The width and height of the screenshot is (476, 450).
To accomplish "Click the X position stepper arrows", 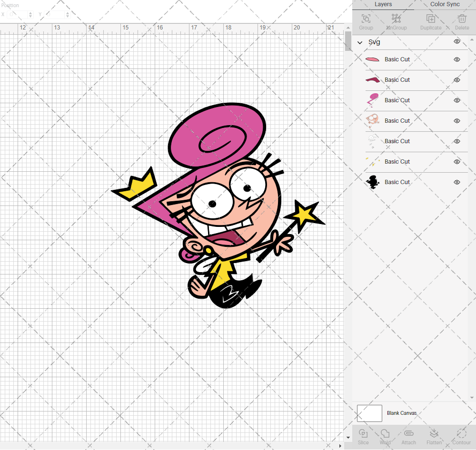I will (x=30, y=14).
